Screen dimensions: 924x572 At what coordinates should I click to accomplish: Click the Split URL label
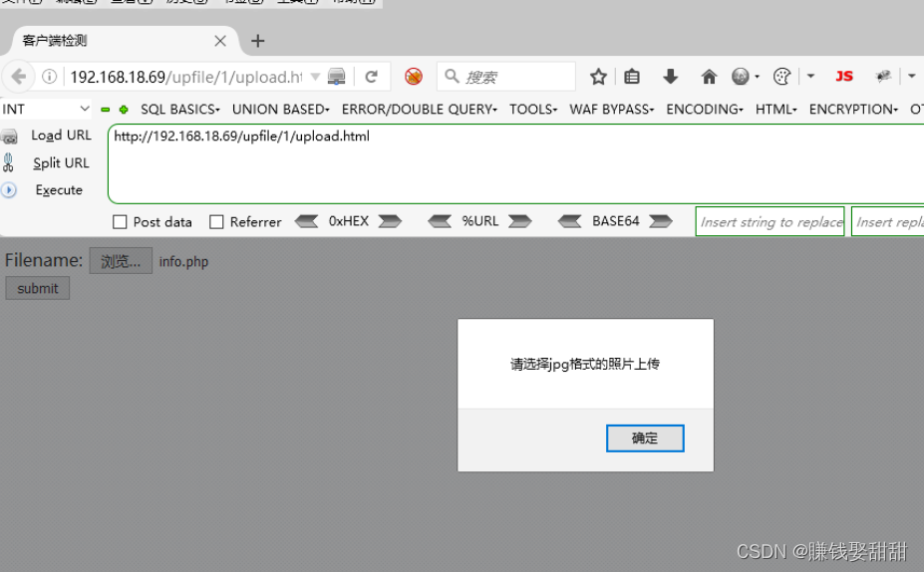coord(61,163)
